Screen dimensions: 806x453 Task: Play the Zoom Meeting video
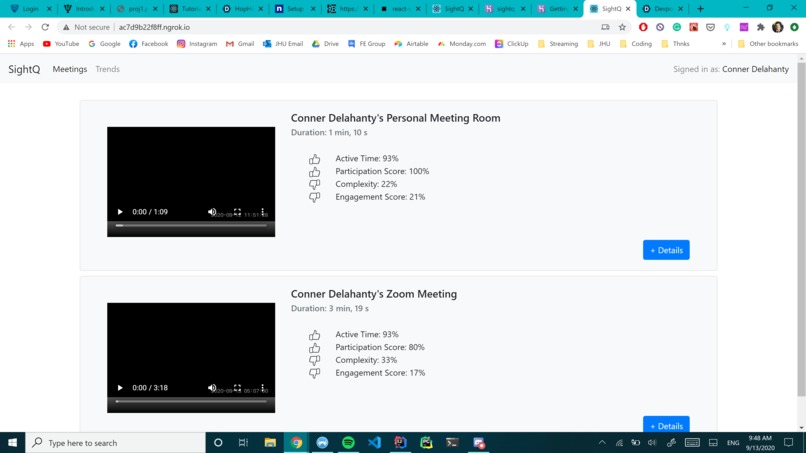120,388
